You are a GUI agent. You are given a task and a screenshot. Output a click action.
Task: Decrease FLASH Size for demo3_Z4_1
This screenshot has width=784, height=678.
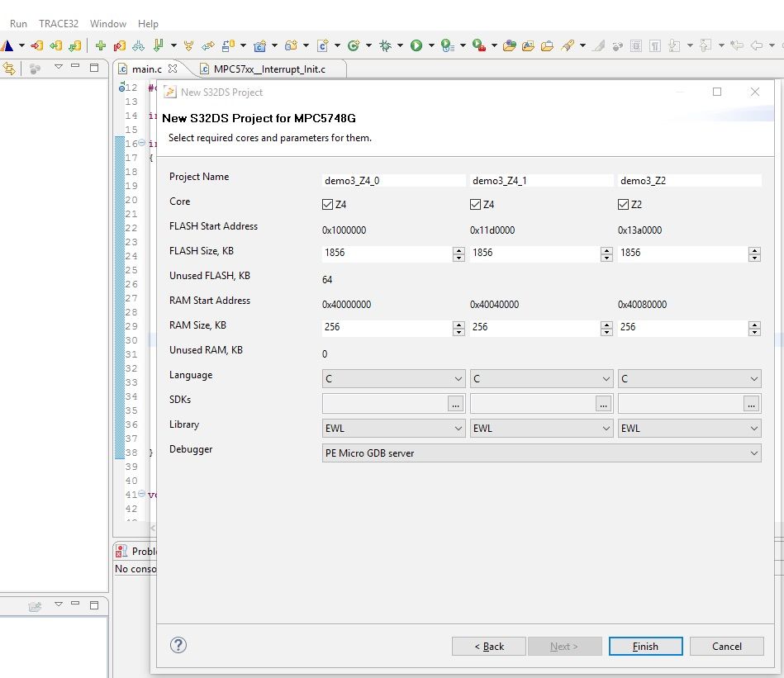(x=606, y=258)
